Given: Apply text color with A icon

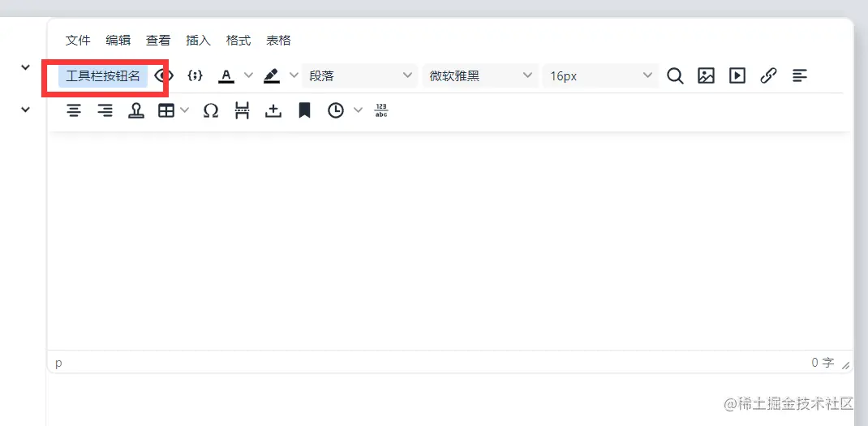Looking at the screenshot, I should tap(226, 76).
